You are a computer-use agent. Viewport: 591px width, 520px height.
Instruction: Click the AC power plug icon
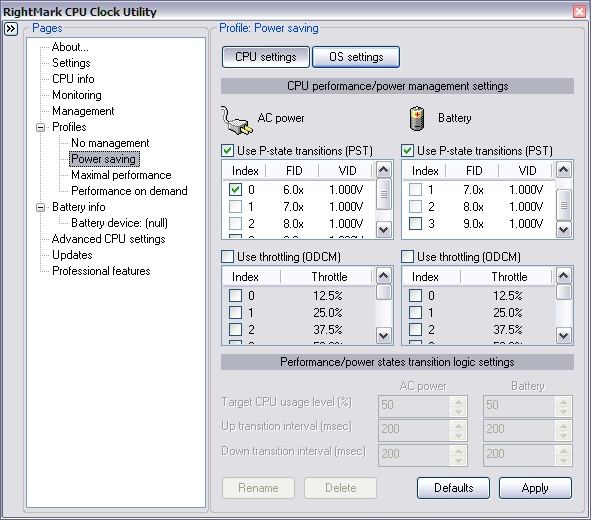(x=237, y=120)
